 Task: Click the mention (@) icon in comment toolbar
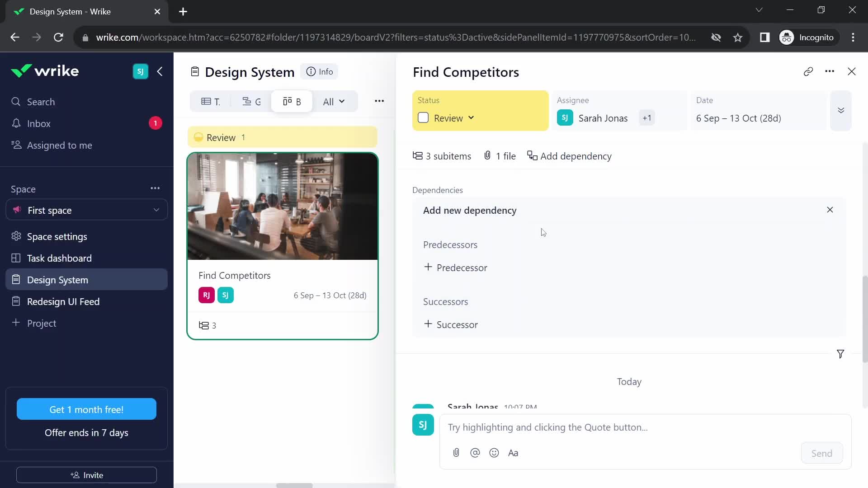(x=475, y=452)
